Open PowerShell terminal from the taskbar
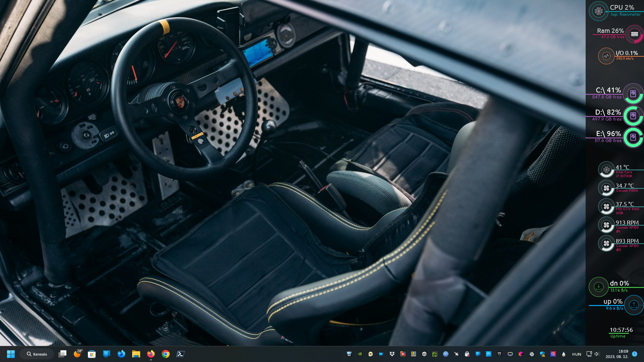This screenshot has width=644, height=362. pyautogui.click(x=180, y=354)
